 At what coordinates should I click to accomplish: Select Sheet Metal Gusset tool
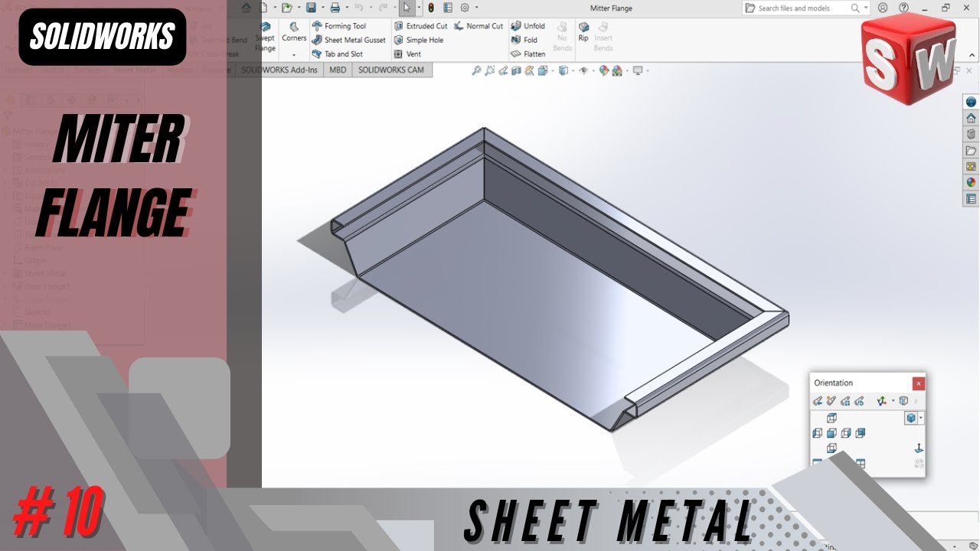[x=348, y=40]
